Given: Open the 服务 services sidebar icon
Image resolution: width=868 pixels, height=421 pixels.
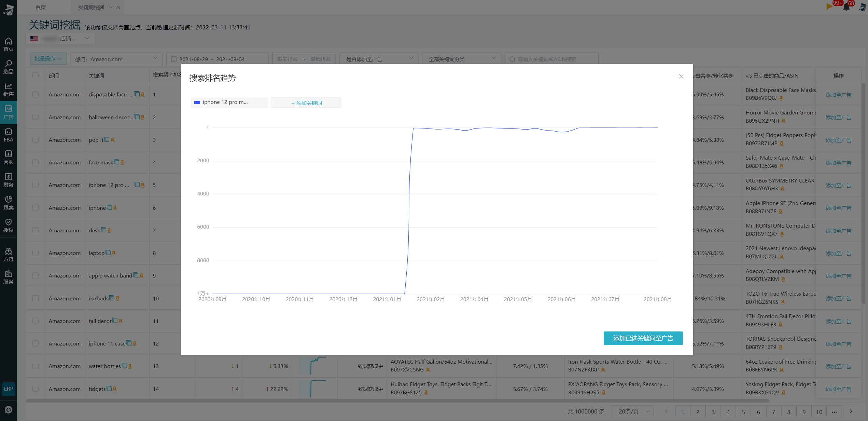Looking at the screenshot, I should [9, 277].
